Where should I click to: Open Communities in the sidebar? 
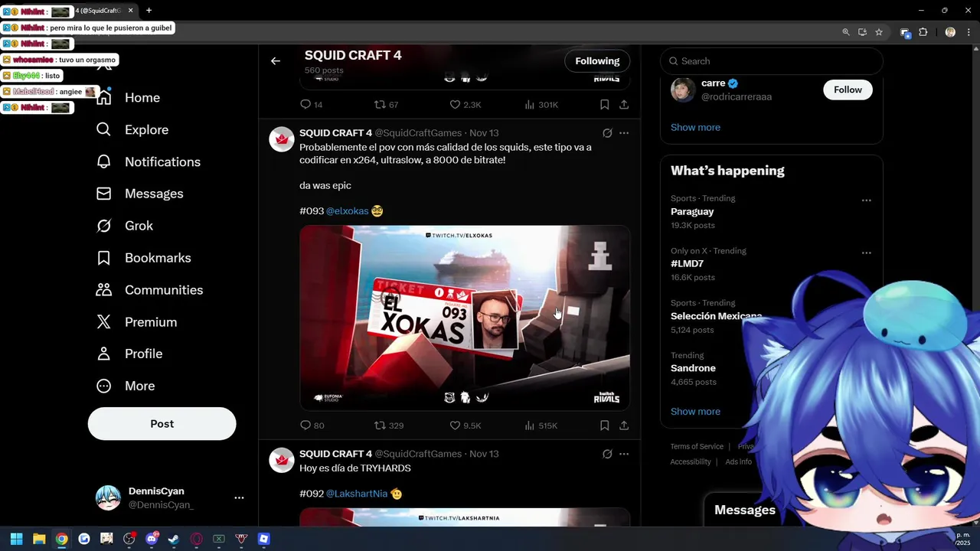coord(149,290)
